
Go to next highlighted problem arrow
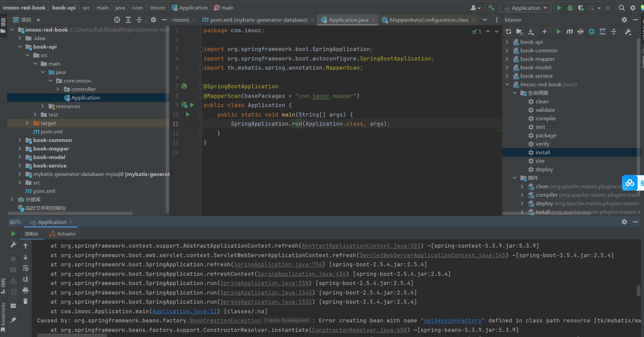(x=496, y=31)
